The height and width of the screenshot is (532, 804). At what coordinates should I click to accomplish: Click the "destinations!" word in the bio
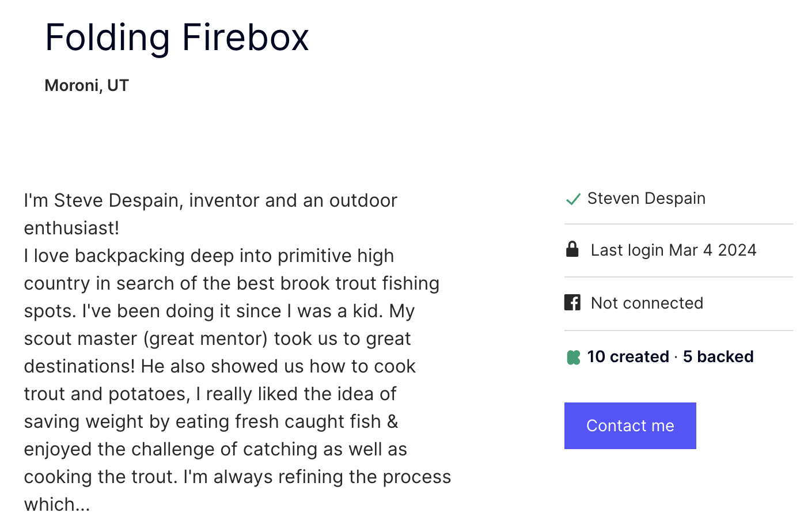79,367
